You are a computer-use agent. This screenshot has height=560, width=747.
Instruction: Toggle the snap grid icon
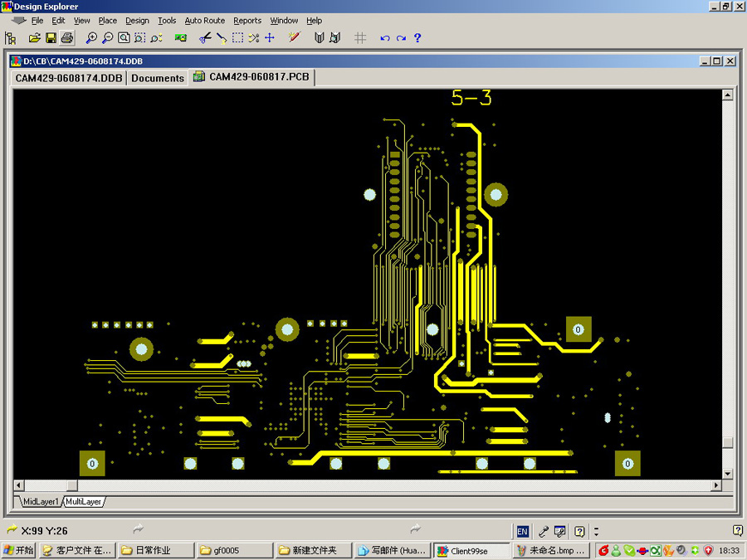click(360, 38)
